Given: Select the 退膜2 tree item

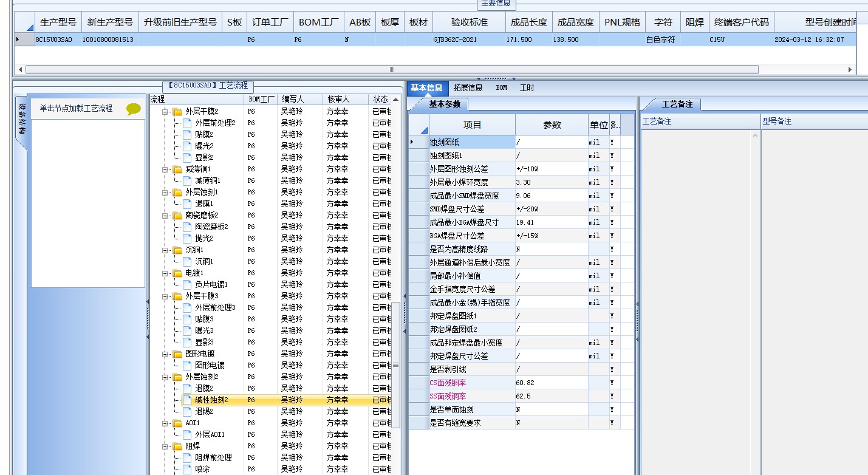Looking at the screenshot, I should [204, 389].
